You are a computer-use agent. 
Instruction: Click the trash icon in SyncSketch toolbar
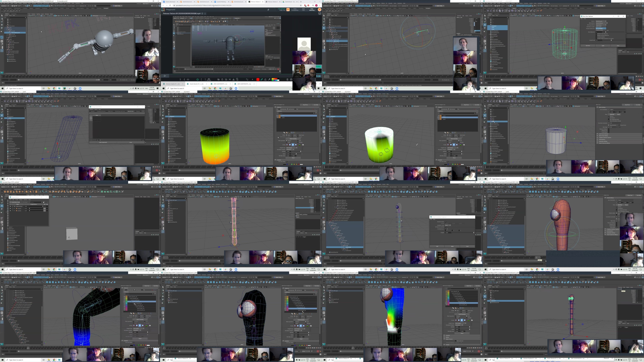tap(288, 79)
